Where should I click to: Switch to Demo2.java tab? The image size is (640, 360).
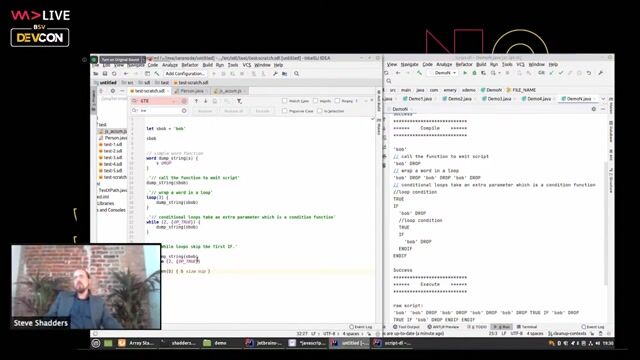[459, 99]
